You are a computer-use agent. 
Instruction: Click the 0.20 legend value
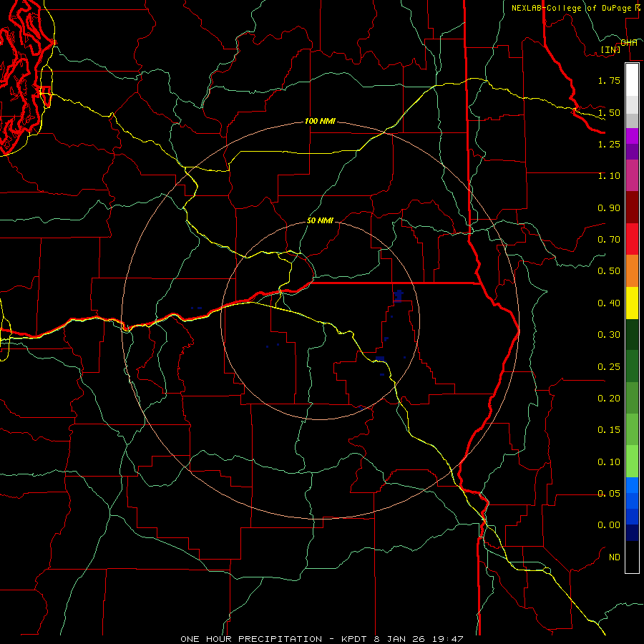pos(609,399)
